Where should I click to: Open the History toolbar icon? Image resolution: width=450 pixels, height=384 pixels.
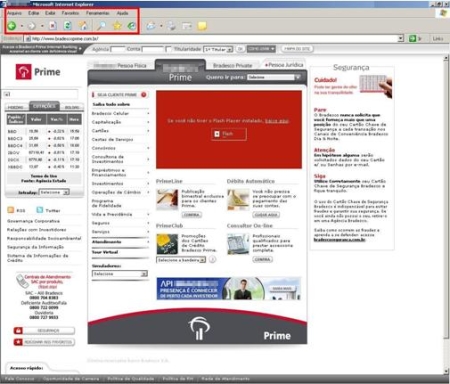coord(132,26)
